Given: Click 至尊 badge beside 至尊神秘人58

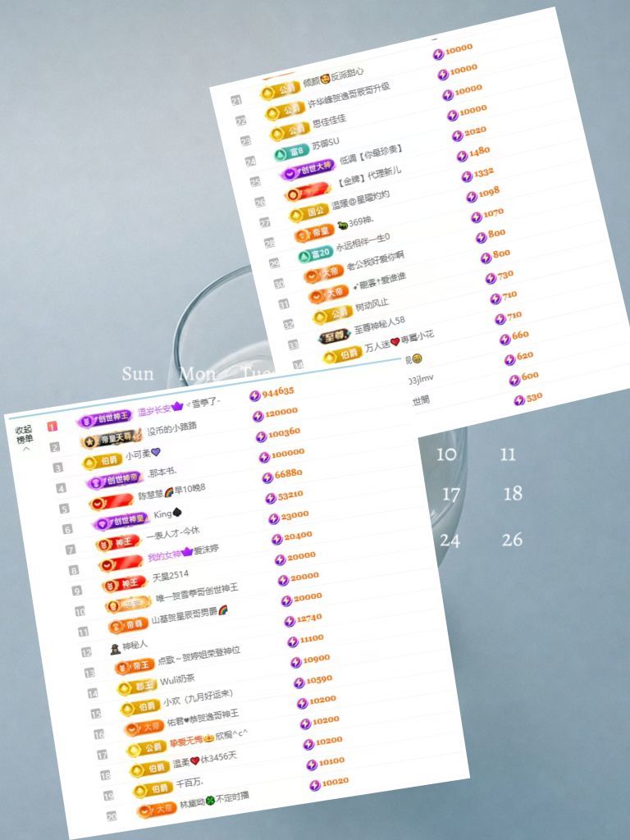Looking at the screenshot, I should tap(335, 336).
